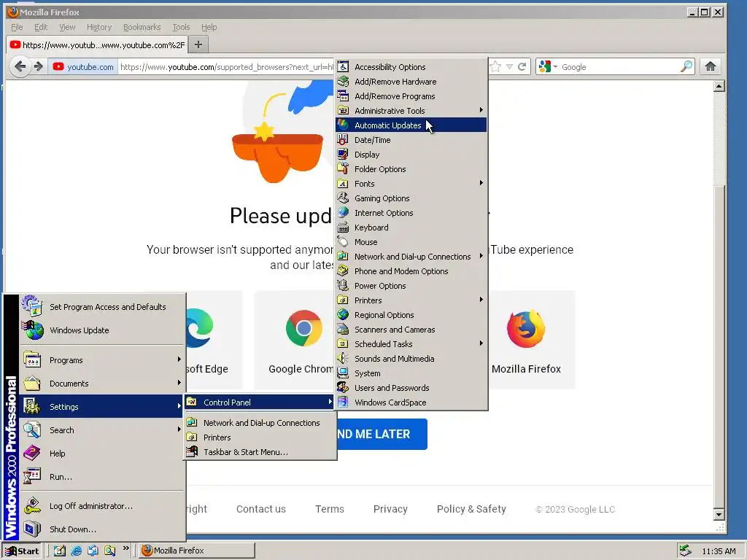747x560 pixels.
Task: Click the Folder Options icon
Action: pos(343,169)
